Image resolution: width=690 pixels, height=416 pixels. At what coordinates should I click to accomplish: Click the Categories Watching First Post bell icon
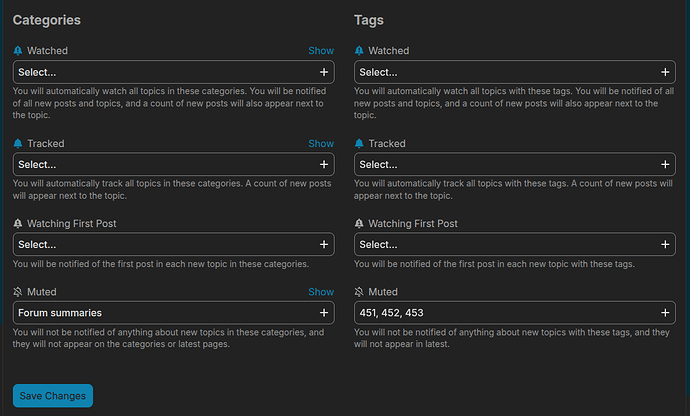click(18, 224)
